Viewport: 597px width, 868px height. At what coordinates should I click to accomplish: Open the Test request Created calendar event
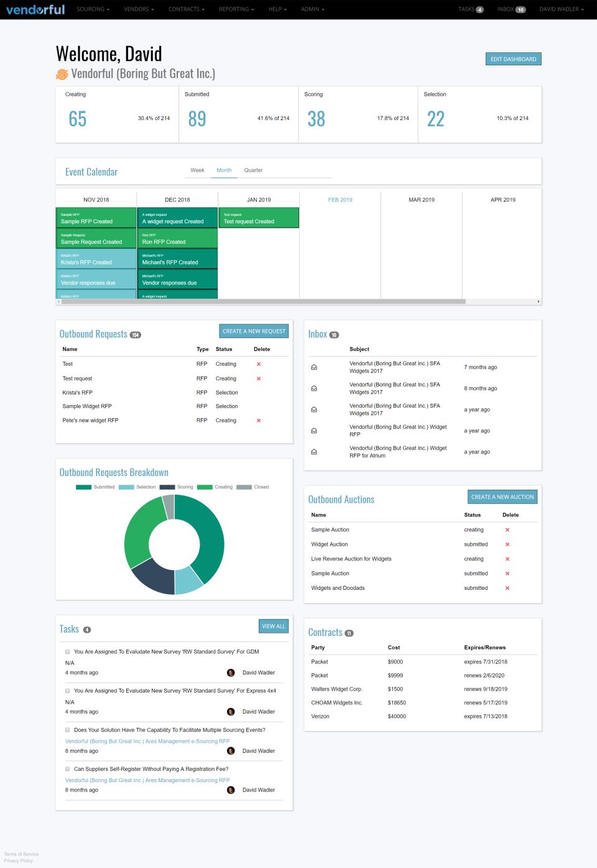coord(259,218)
